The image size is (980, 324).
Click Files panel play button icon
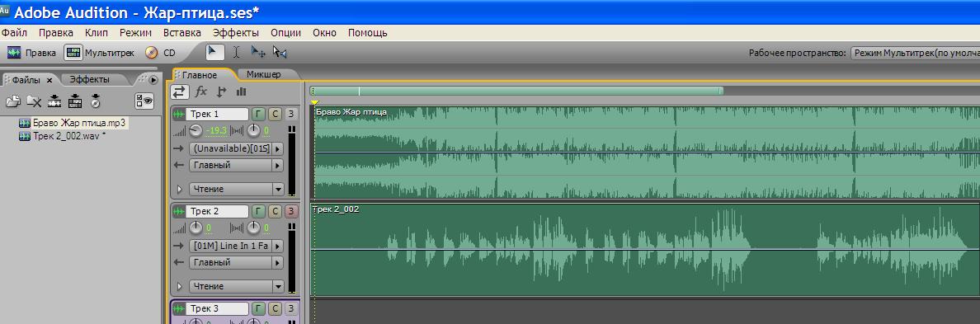click(x=153, y=79)
